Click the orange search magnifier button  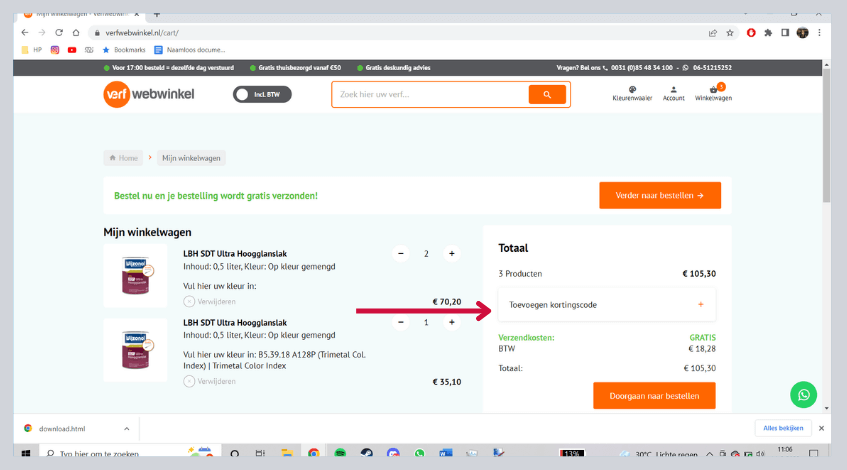[547, 95]
